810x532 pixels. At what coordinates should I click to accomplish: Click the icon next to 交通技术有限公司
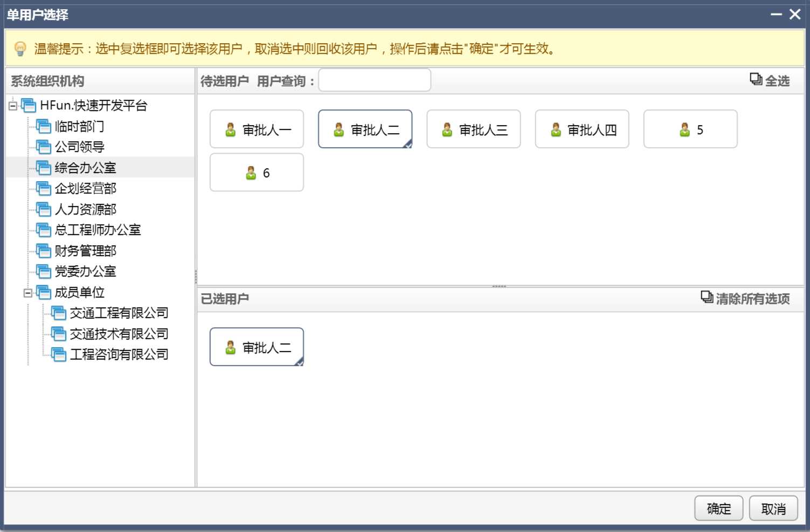click(x=58, y=334)
